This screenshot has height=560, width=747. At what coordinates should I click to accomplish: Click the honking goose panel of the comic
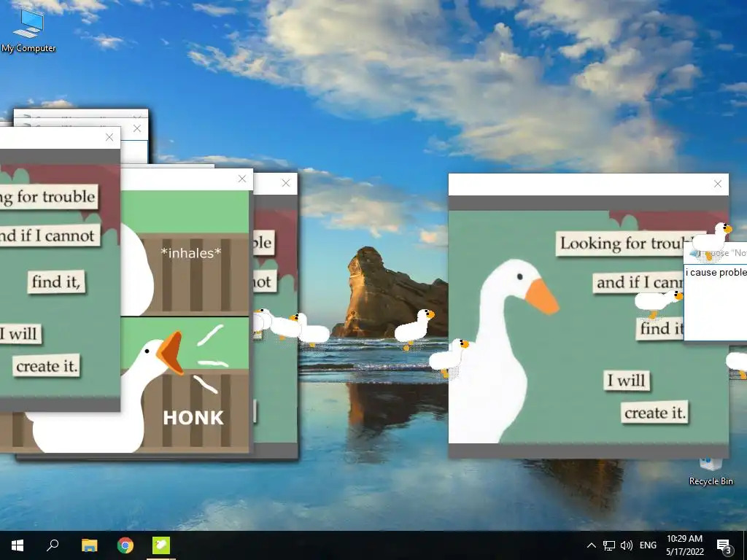185,384
